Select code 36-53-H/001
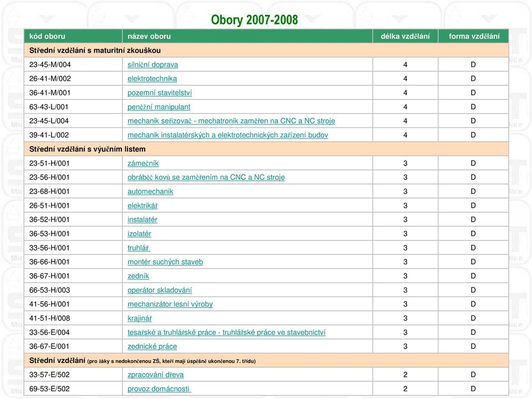This screenshot has height=399, width=532. click(x=49, y=234)
